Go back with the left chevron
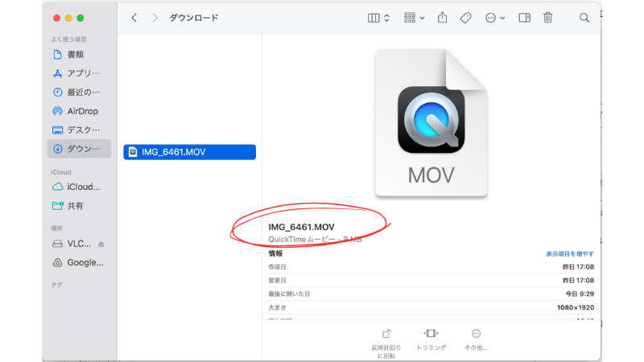The width and height of the screenshot is (644, 362). [x=134, y=18]
